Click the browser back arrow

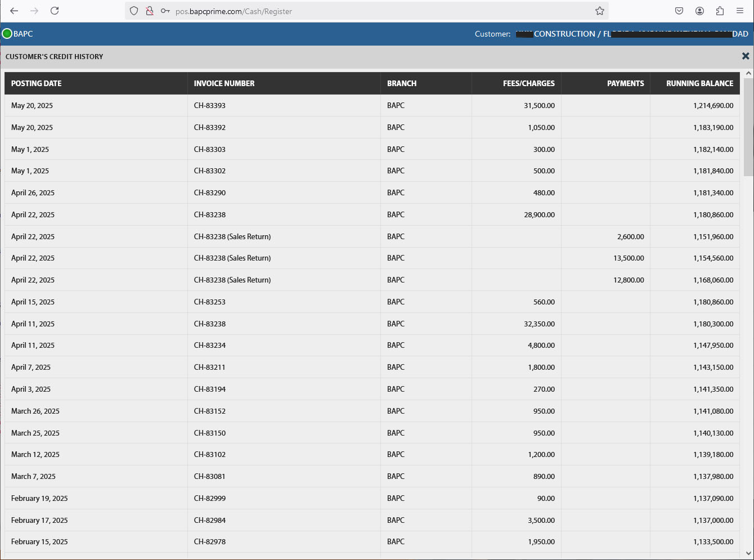(15, 11)
